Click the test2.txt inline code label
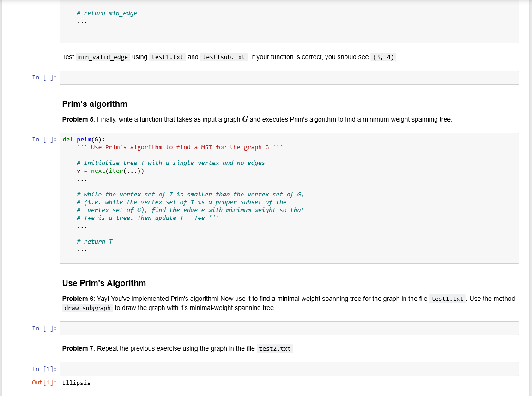Image resolution: width=532 pixels, height=396 pixels. click(x=275, y=348)
